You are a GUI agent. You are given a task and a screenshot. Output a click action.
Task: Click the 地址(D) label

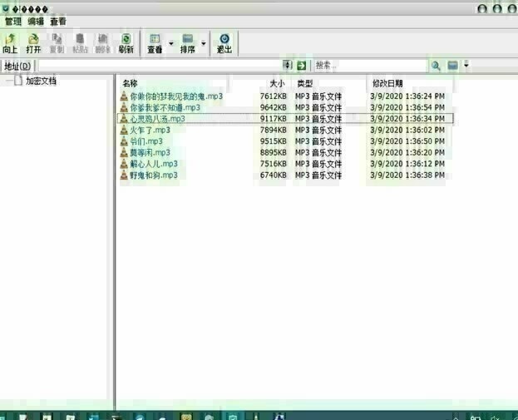click(17, 66)
